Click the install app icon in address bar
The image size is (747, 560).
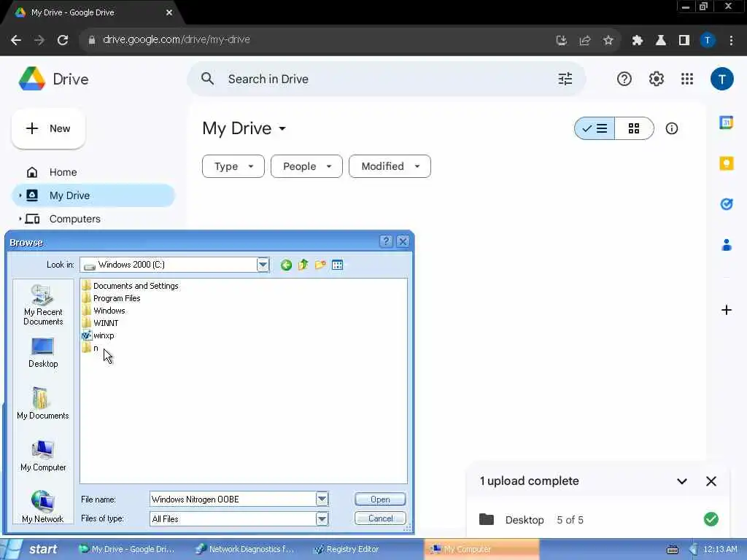click(562, 41)
